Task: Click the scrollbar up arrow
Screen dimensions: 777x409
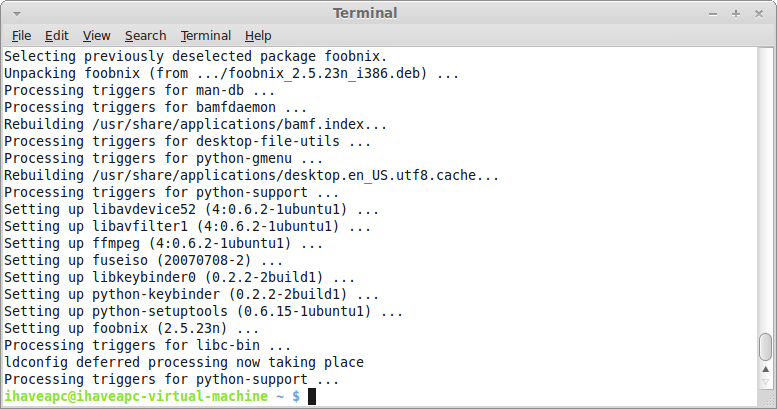Action: tap(766, 369)
